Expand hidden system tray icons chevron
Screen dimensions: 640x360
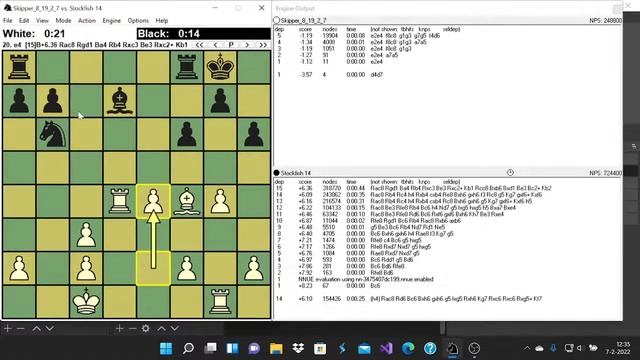pos(527,348)
